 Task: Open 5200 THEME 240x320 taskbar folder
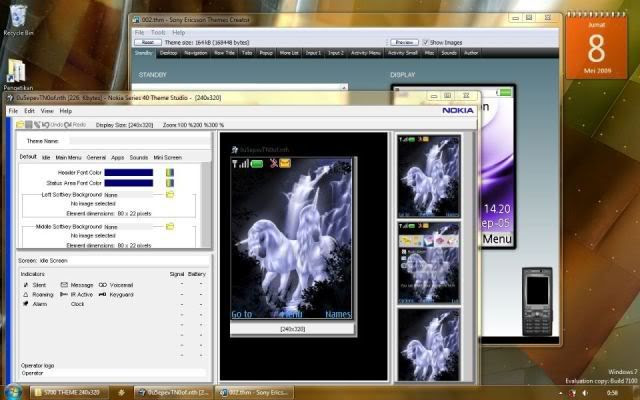coord(69,393)
